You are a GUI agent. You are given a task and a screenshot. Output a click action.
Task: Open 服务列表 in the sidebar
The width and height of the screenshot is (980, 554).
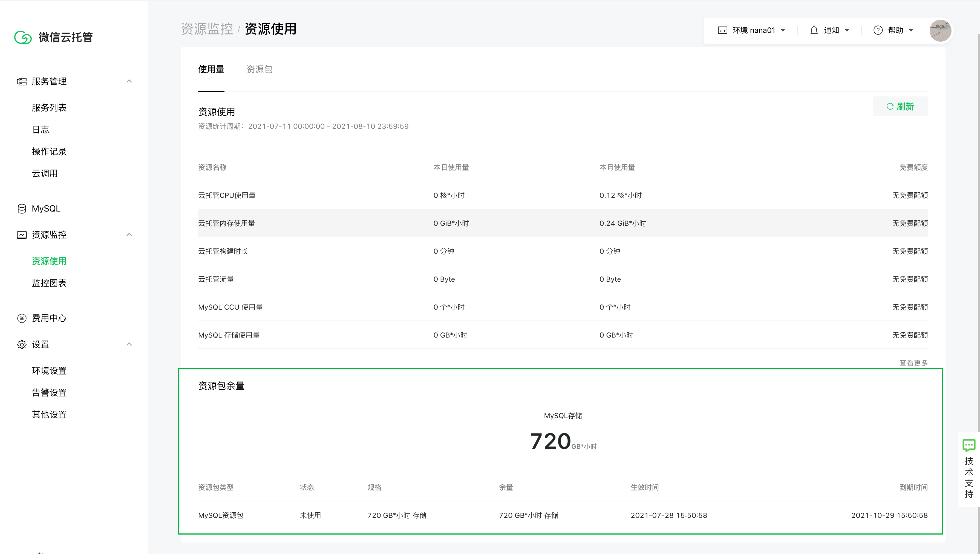(49, 108)
